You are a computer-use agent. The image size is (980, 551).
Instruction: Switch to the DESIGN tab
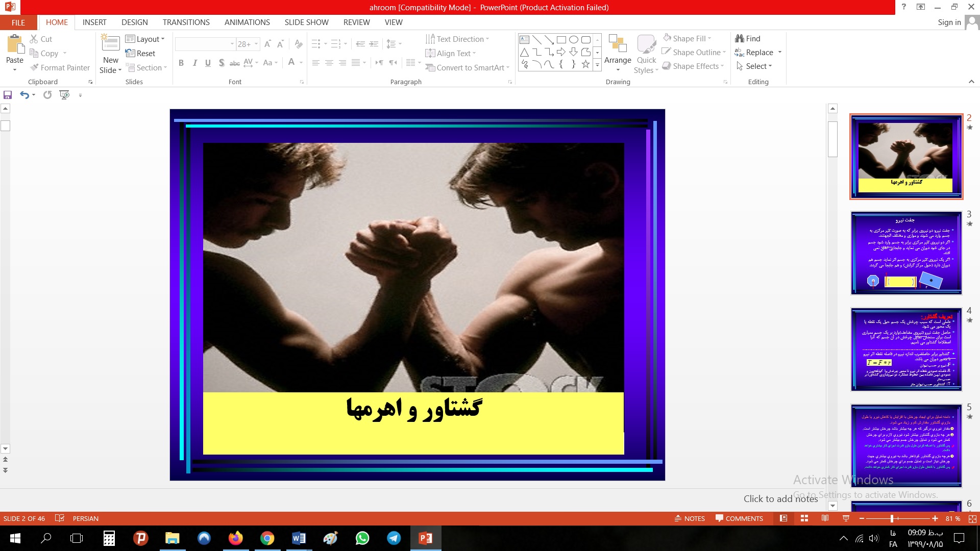pos(134,22)
